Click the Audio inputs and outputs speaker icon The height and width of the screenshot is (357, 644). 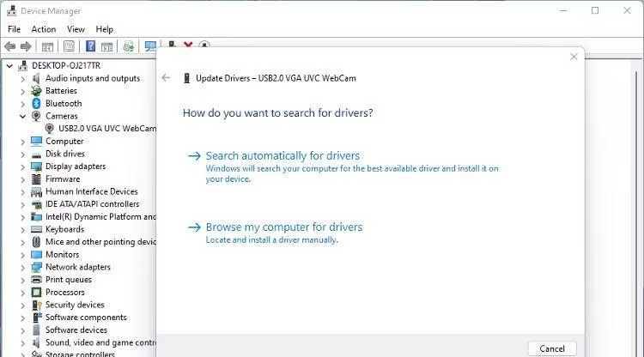click(36, 78)
